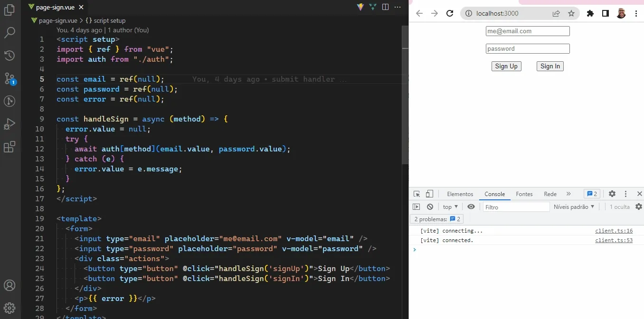Bookmark localhost:3000 with the star
The image size is (644, 319).
[571, 13]
